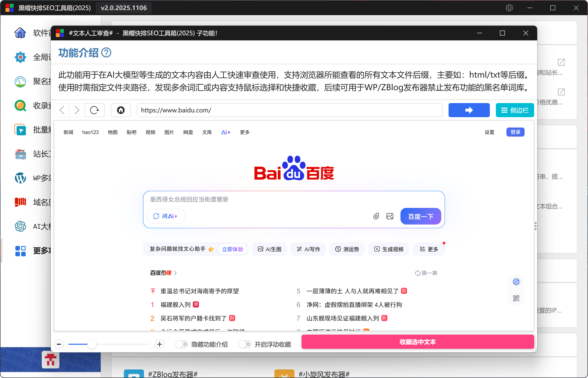Click the zoom slider handle
This screenshot has width=588, height=378.
tap(92, 344)
